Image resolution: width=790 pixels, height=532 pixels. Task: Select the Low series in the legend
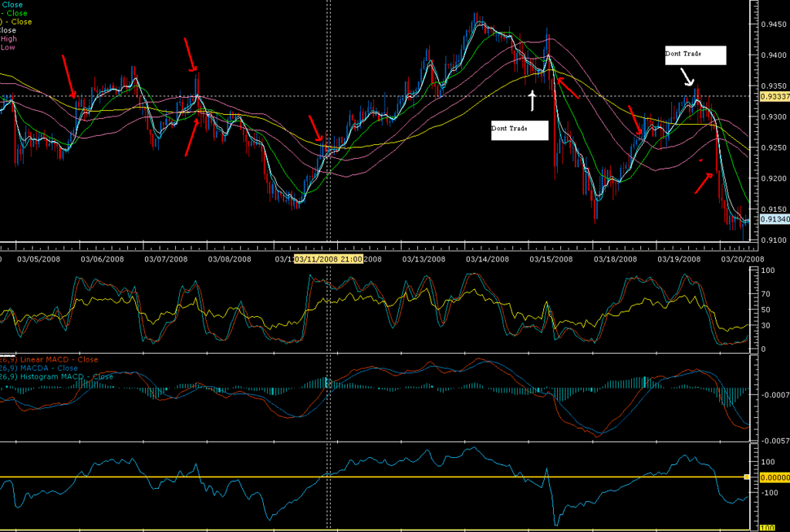(8, 47)
